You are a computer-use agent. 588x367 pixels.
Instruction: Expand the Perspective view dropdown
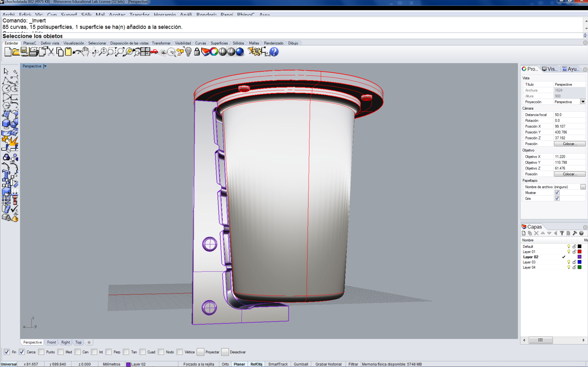pos(45,66)
